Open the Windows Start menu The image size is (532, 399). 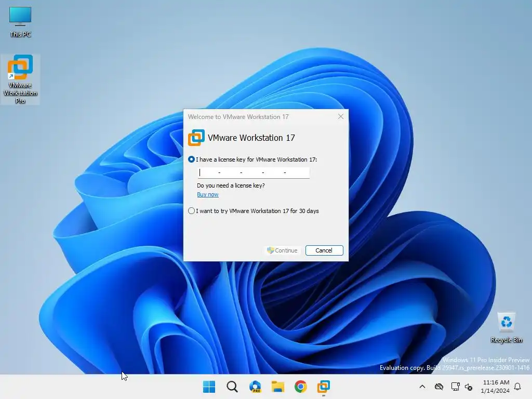[x=209, y=387]
